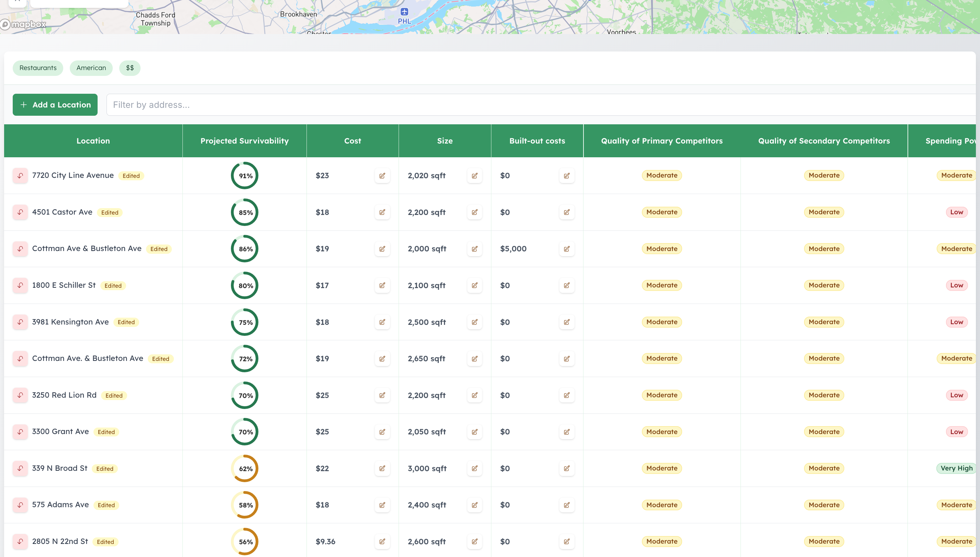The image size is (980, 557).
Task: Edit built-out costs for 1800 E Schiller St
Action: [567, 285]
